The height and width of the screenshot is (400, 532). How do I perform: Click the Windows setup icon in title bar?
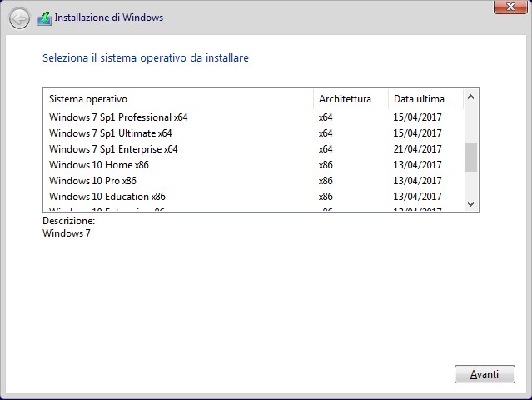point(44,18)
